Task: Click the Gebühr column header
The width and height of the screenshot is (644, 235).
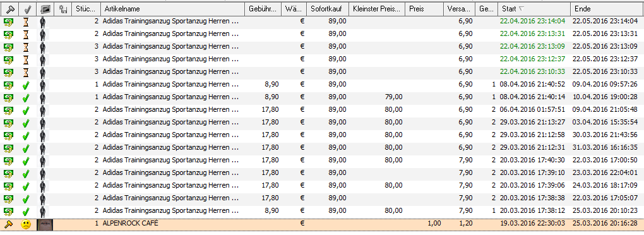Action: pyautogui.click(x=263, y=9)
